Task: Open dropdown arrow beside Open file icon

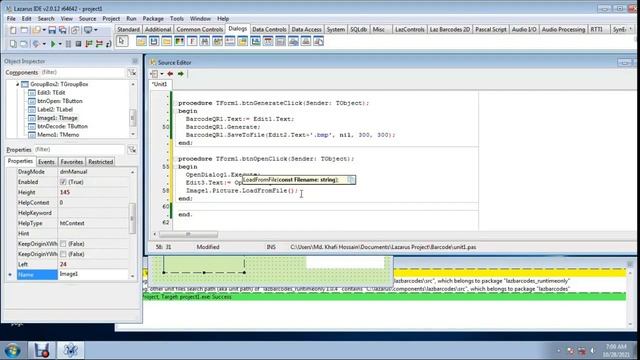Action: 44,30
